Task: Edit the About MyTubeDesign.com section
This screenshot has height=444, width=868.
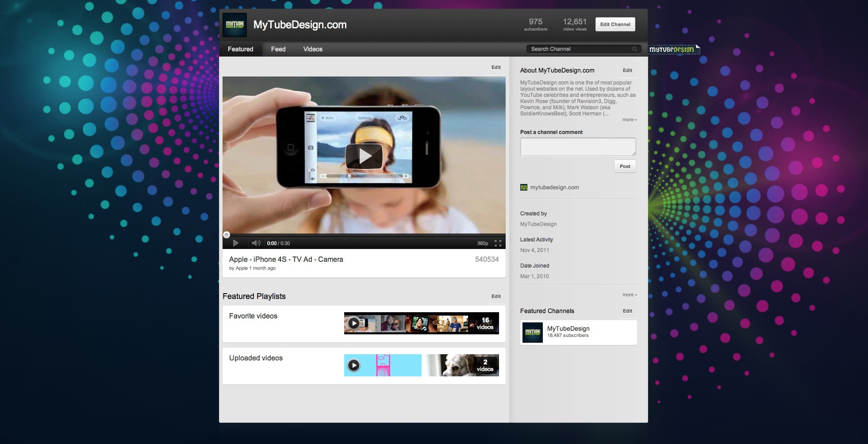Action: 627,70
